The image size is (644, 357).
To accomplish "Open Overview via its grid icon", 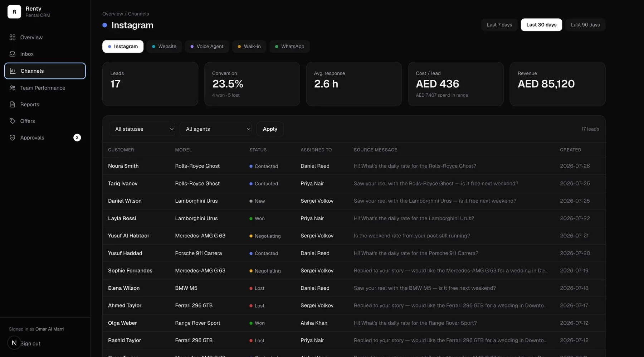I will point(13,37).
